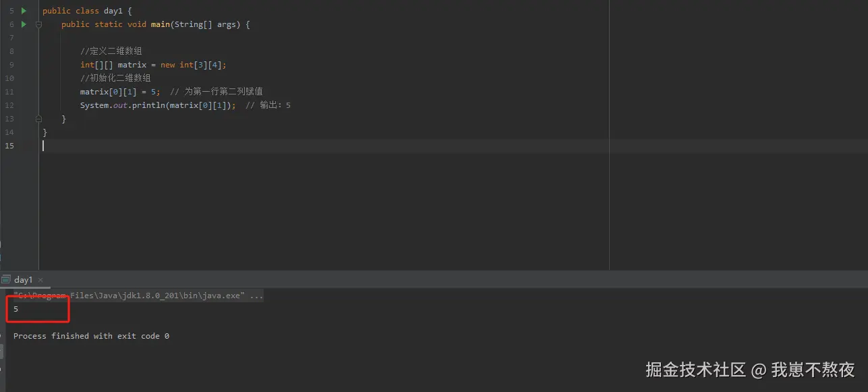Click the main method name
The image size is (868, 392).
tap(161, 24)
